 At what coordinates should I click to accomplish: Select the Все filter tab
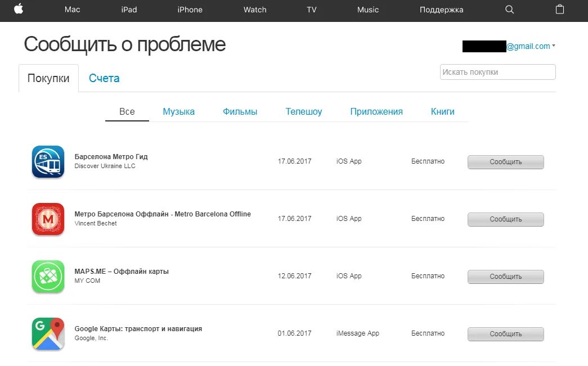pos(127,112)
